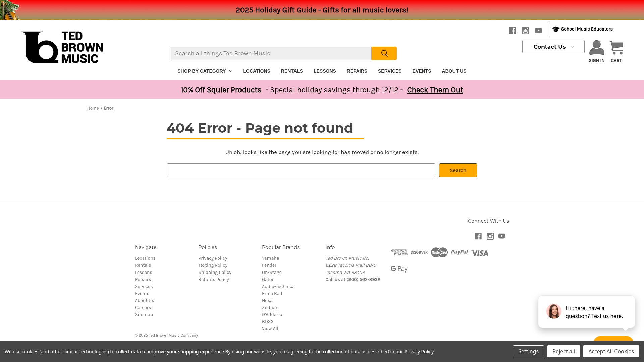
Task: Click the PayPal payment icon
Action: [460, 252]
